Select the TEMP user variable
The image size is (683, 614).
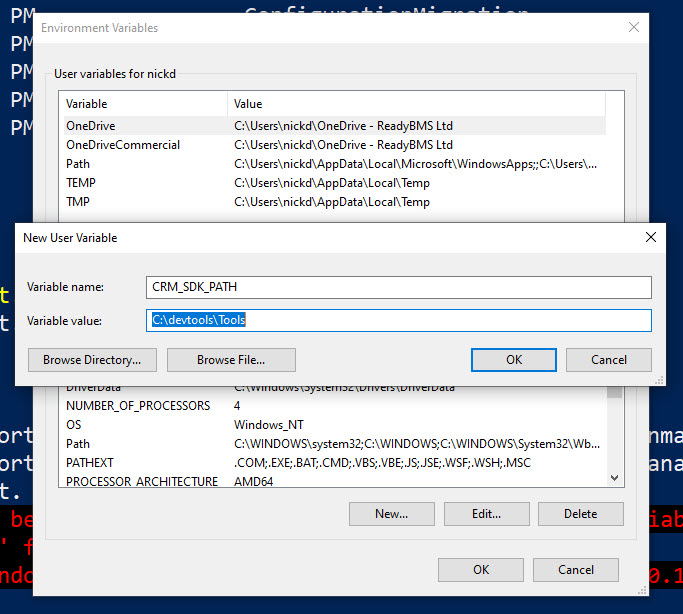81,183
